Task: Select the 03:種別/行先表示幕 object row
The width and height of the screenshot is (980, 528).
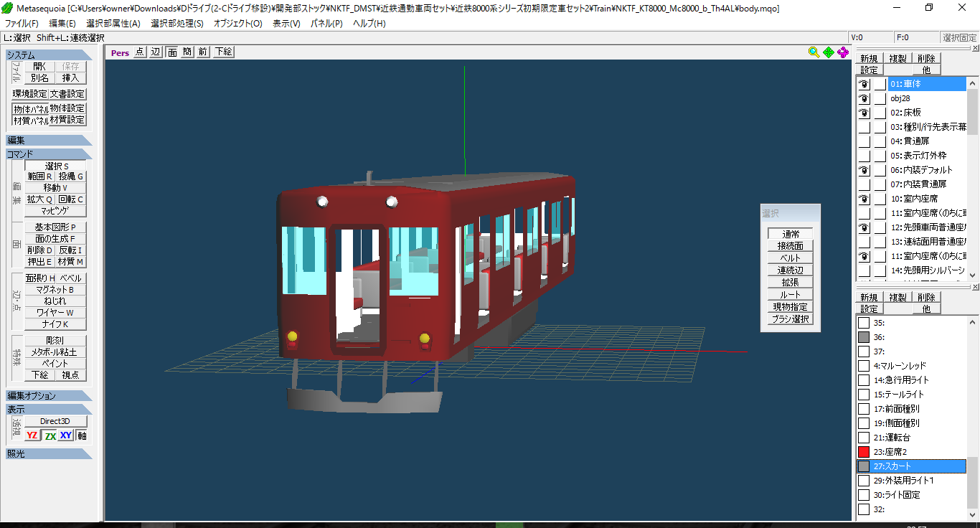Action: click(x=928, y=127)
